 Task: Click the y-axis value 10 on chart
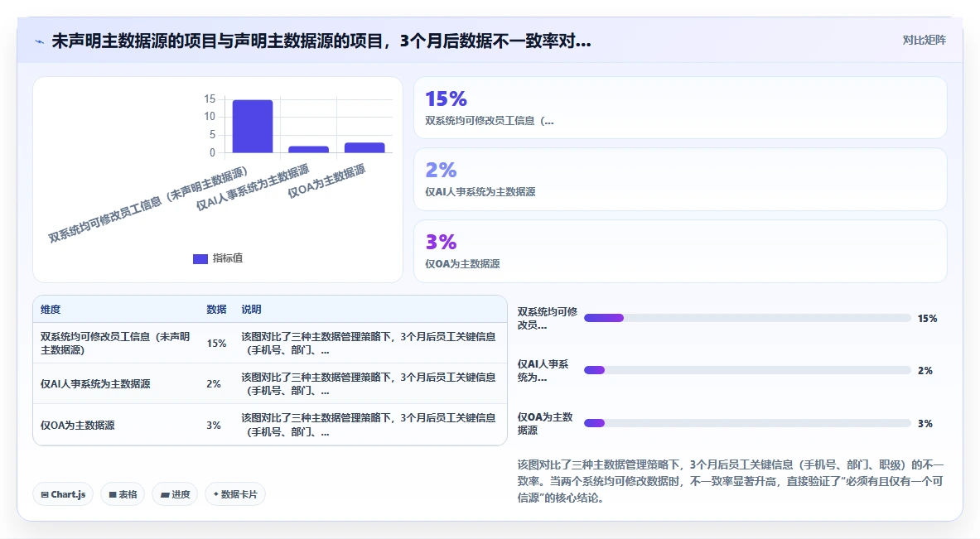tap(210, 116)
